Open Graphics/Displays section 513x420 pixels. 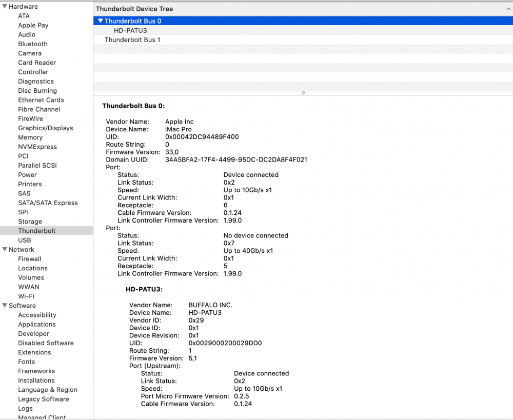[46, 128]
